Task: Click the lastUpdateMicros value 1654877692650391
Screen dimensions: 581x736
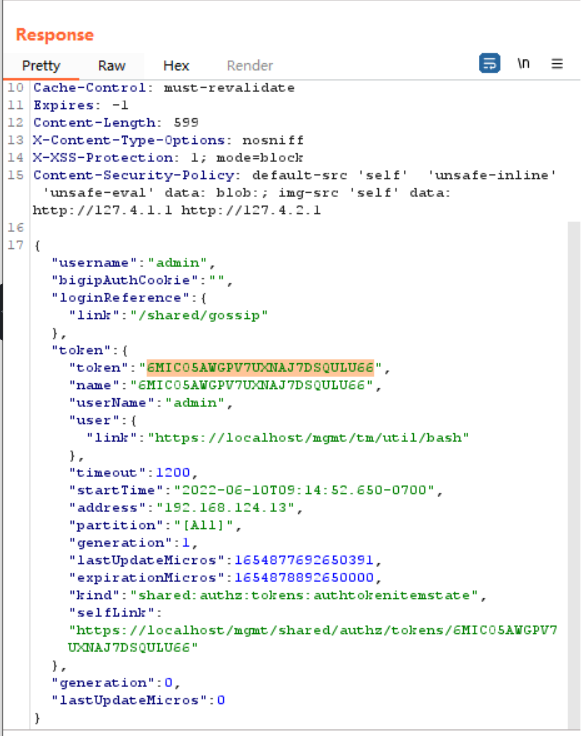Action: pos(304,560)
